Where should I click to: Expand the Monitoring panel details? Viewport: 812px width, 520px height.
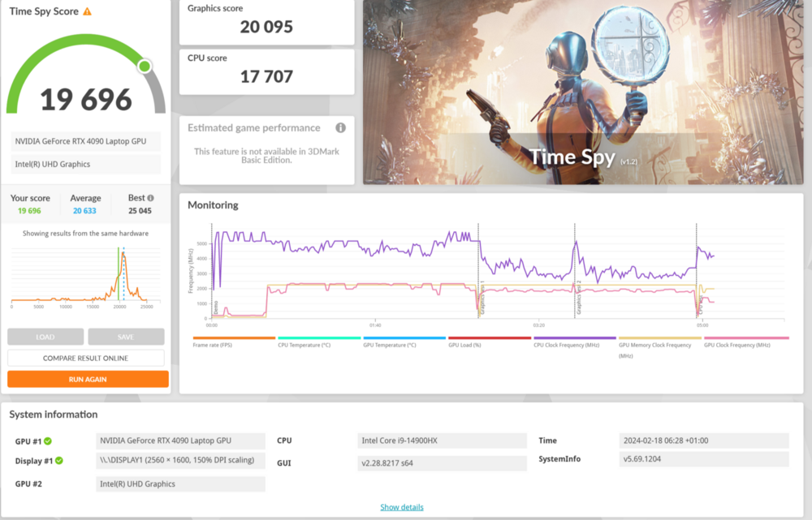(215, 204)
